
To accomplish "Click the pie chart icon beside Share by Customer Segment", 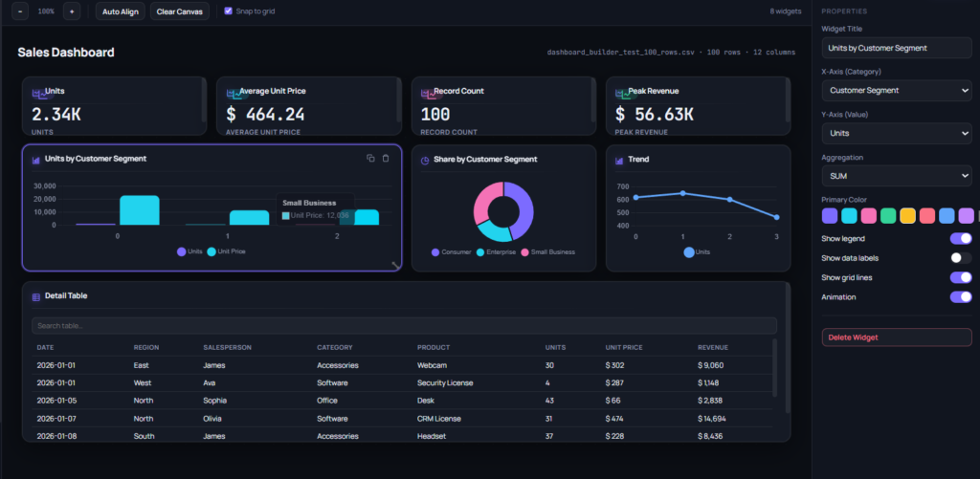I will pos(425,160).
